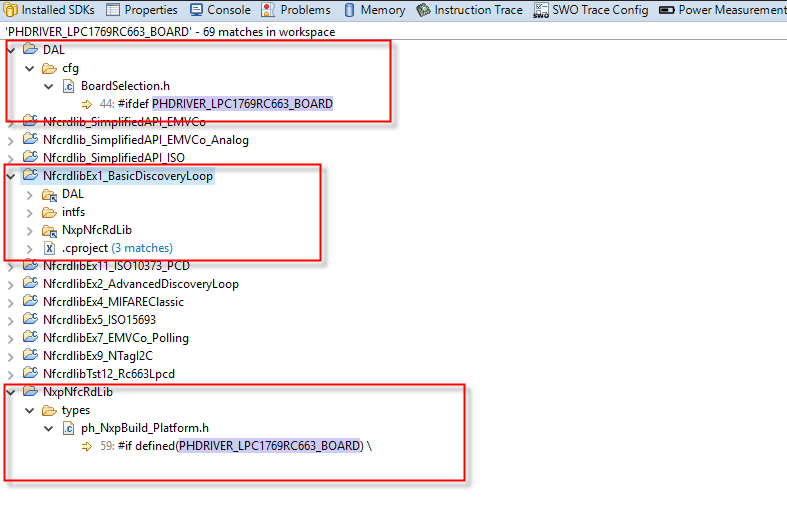Expand the NfcrdlibEx5_ISO15693 project
Image resolution: width=787 pixels, height=512 pixels.
11,321
